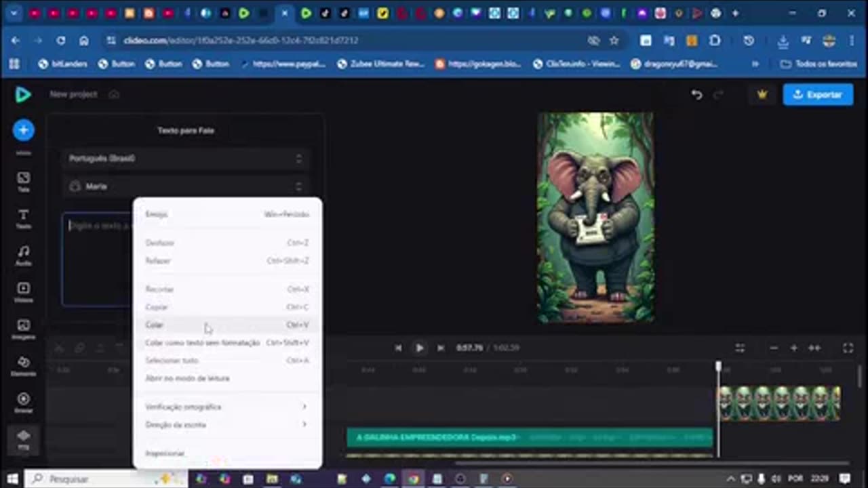Open the TTS text-to-speech sidebar tool
This screenshot has width=868, height=488.
[23, 439]
